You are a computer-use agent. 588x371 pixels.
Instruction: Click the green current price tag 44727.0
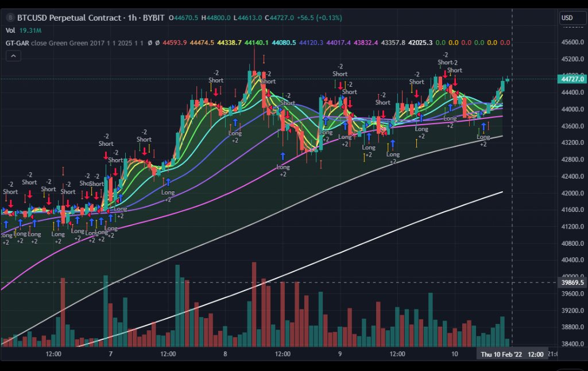571,79
